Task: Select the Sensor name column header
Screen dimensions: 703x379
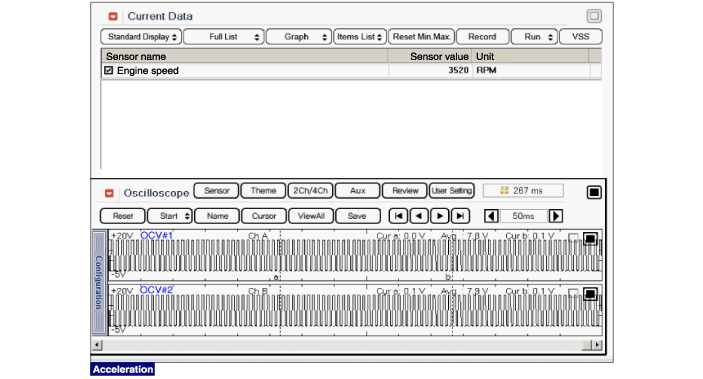Action: (x=245, y=57)
